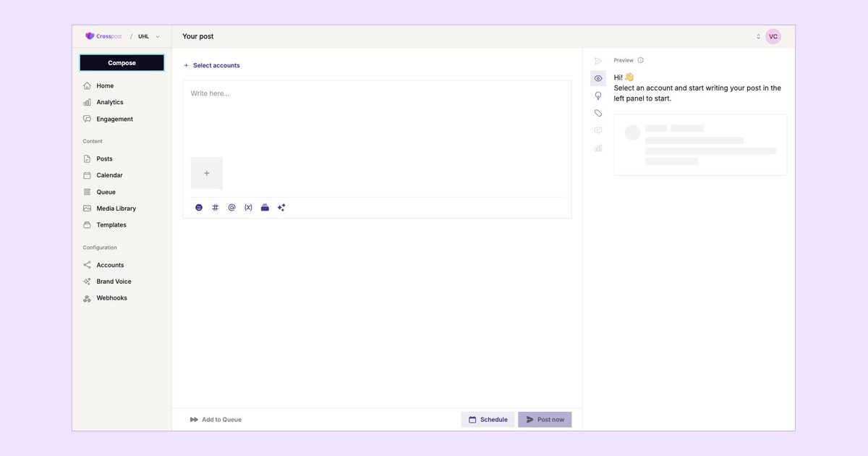
Task: Click the plus icon before Select accounts
Action: coord(186,65)
